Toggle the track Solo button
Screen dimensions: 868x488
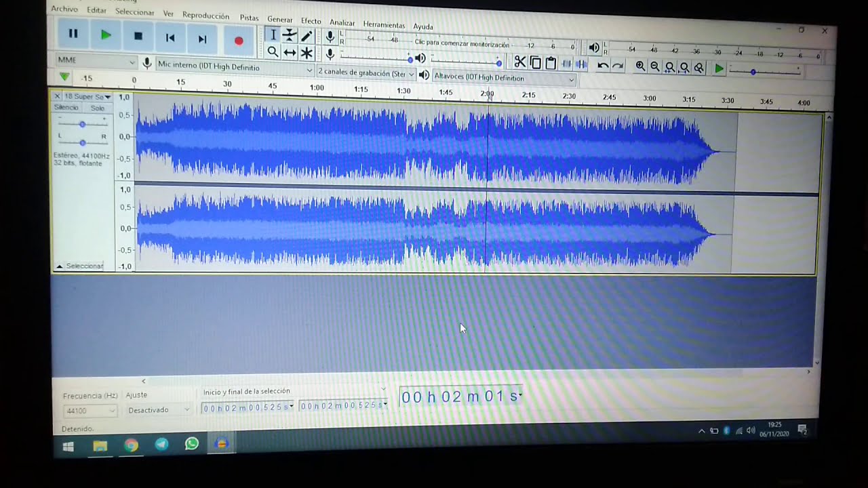[x=98, y=108]
